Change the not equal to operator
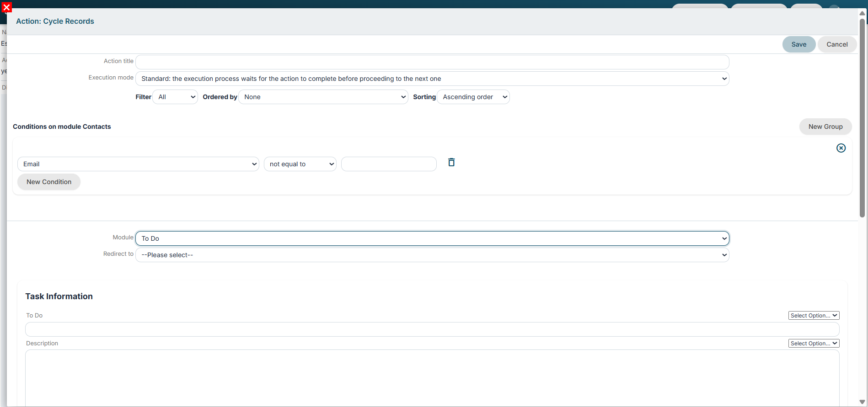The image size is (868, 407). 300,164
